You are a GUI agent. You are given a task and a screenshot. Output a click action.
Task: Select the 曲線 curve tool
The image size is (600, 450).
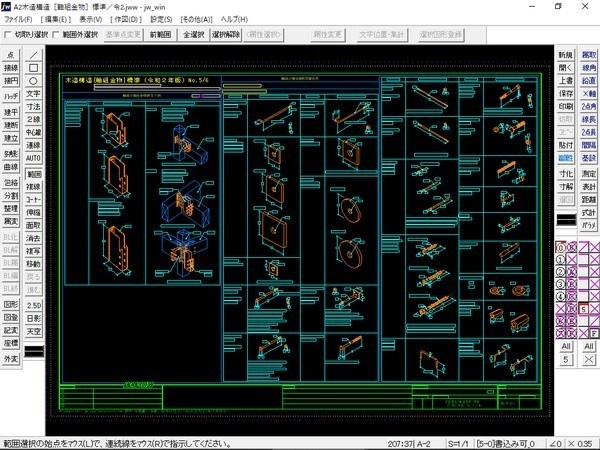click(x=11, y=167)
